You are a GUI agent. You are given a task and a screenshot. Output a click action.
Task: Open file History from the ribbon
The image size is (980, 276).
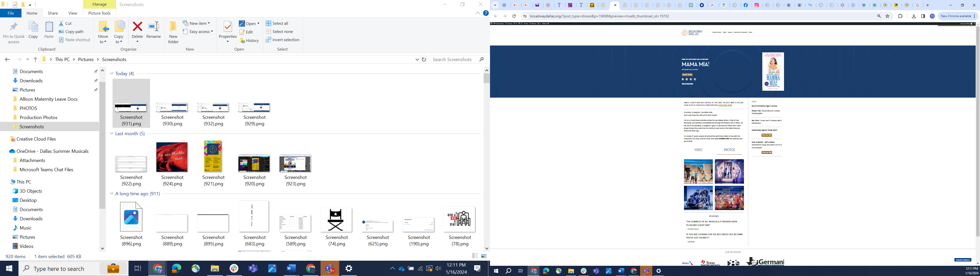tap(250, 40)
